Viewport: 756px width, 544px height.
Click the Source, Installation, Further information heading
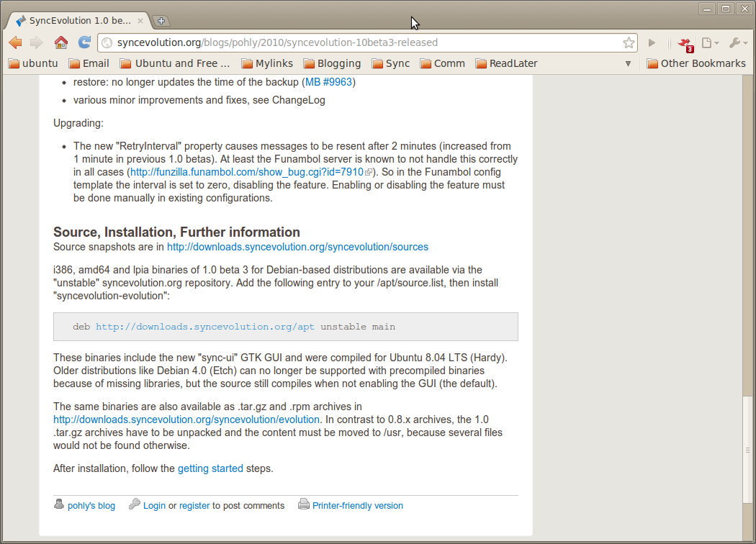coord(176,232)
